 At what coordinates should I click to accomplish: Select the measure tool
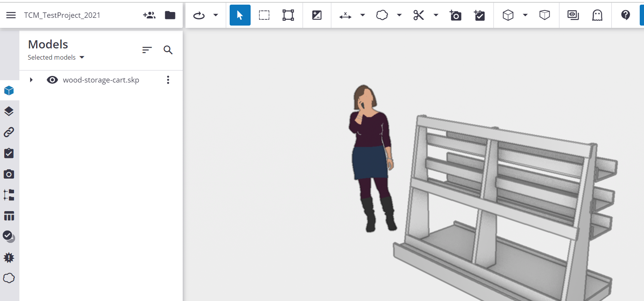[x=345, y=15]
